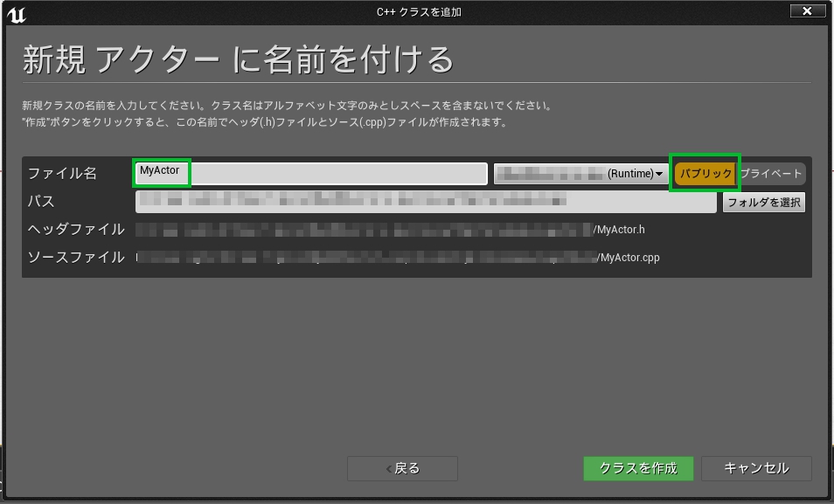Go back using the 戻る button
Viewport: 834px width, 504px height.
click(x=401, y=468)
